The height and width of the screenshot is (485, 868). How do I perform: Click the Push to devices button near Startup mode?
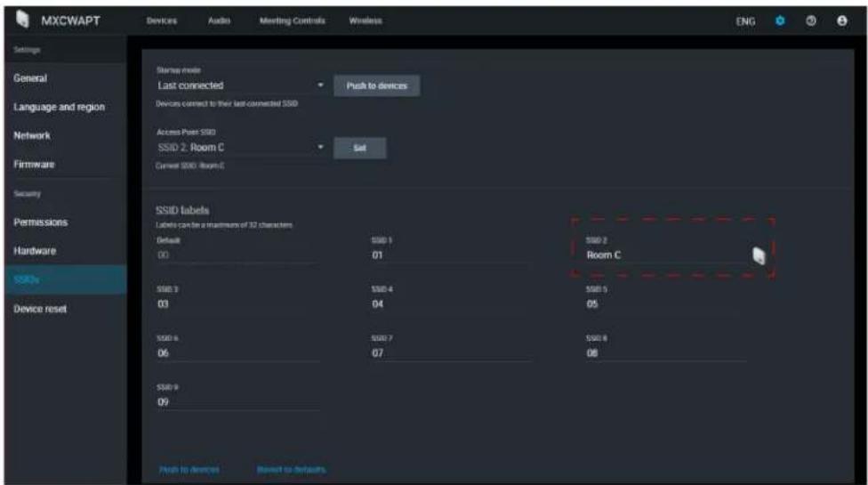click(376, 85)
